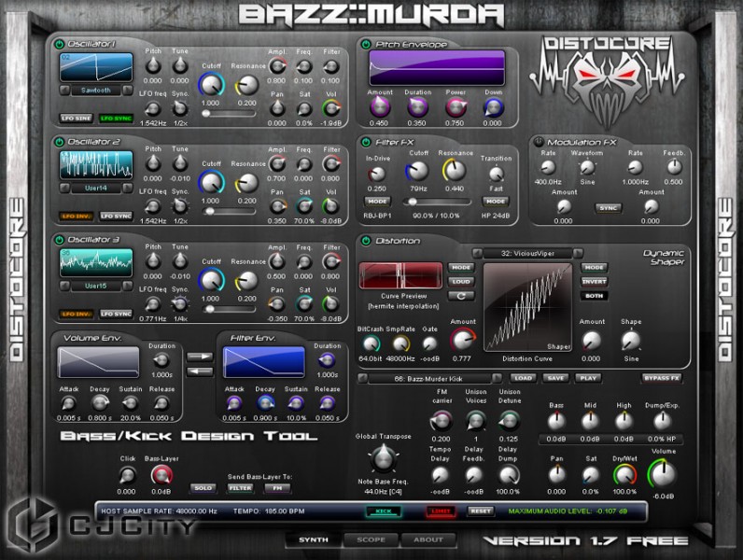Viewport: 743px width, 560px height.
Task: Adjust Oscillator 1 cutoff slider
Action: (229, 114)
